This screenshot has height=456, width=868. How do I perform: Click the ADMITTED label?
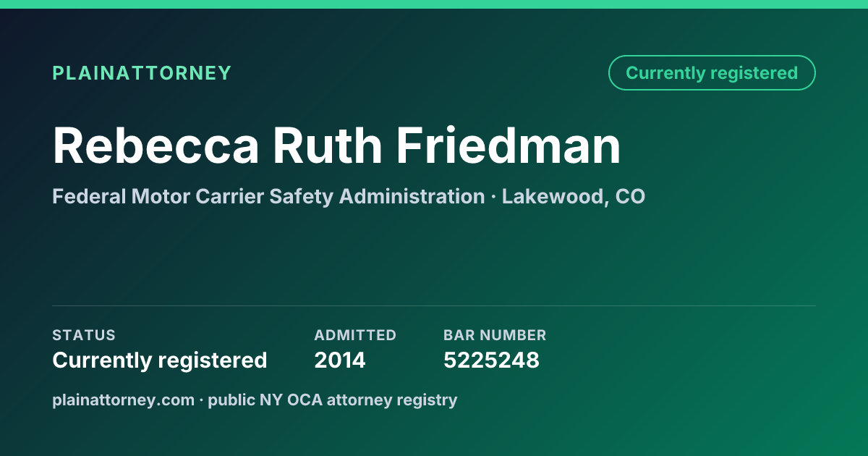(x=355, y=335)
